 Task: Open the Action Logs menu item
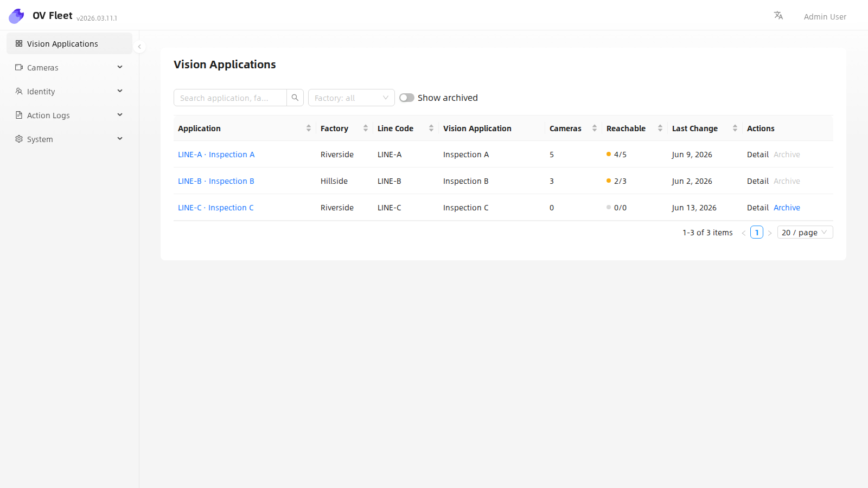coord(69,115)
